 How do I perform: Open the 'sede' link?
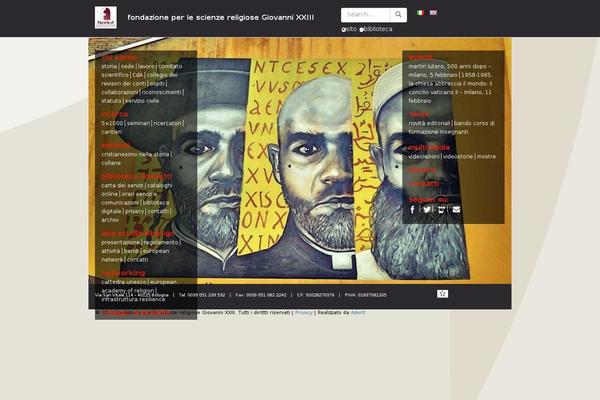click(127, 66)
